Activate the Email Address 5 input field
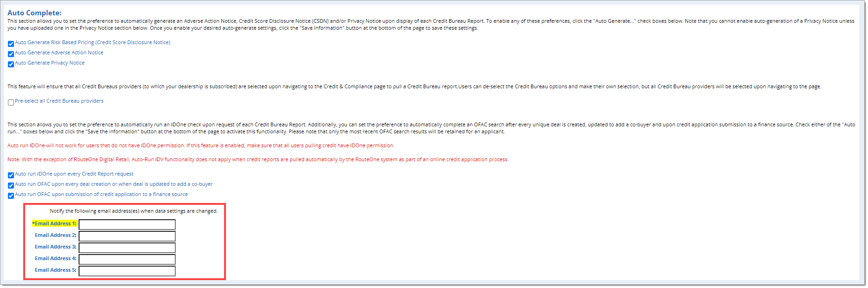 click(127, 271)
